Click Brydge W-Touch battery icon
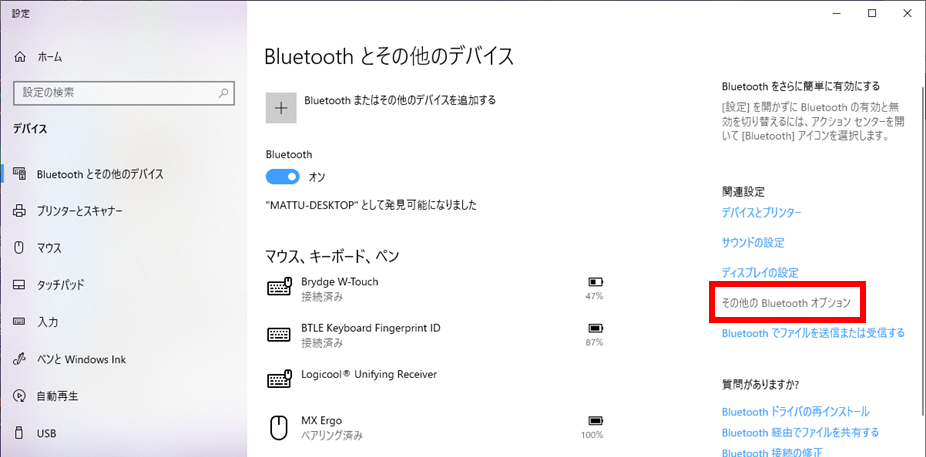Screen dimensions: 926x457 click(x=595, y=282)
